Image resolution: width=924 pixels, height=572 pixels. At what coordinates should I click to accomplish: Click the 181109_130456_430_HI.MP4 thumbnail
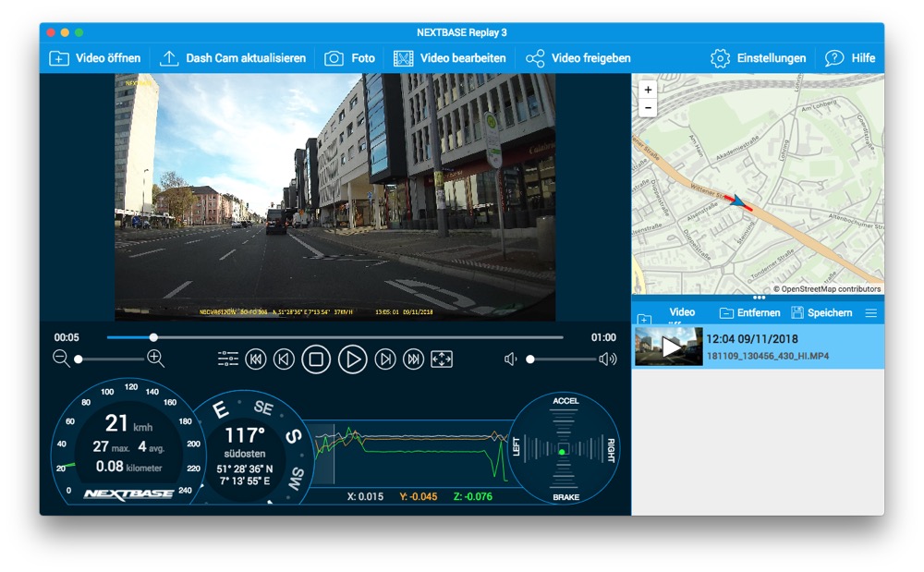[668, 347]
